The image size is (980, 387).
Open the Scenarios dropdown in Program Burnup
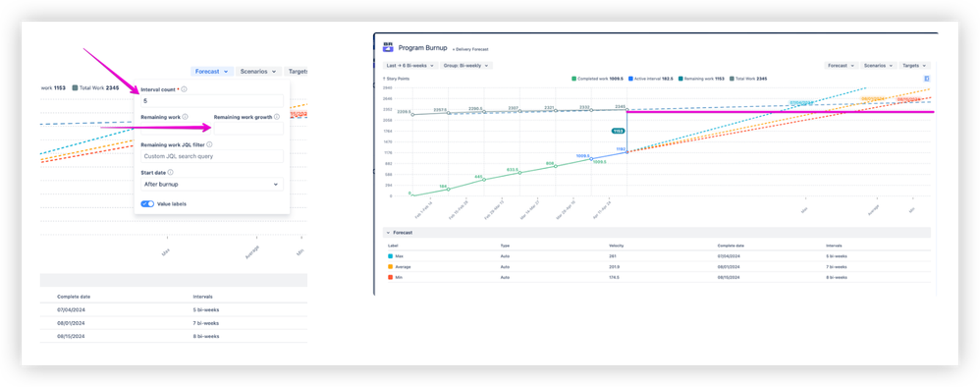coord(878,65)
